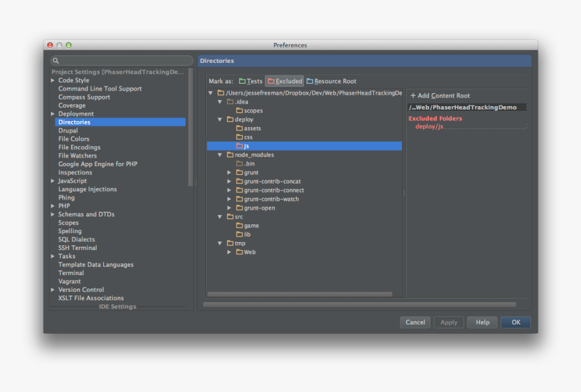
Task: Select Version Control in the sidebar
Action: 81,289
